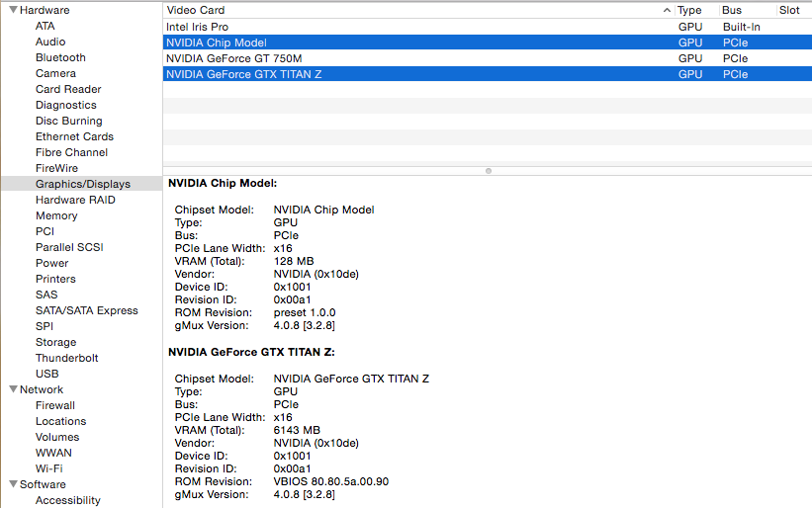Select the NVIDIA GeForce GTX TITAN Z row
The width and height of the screenshot is (812, 508).
click(x=488, y=74)
